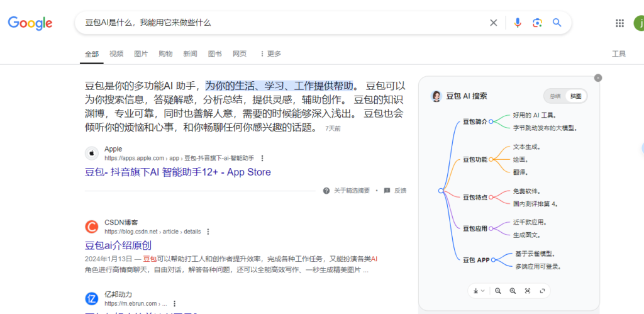The height and width of the screenshot is (314, 644).
Task: Click the 关于精选摘要 link
Action: coord(352,191)
